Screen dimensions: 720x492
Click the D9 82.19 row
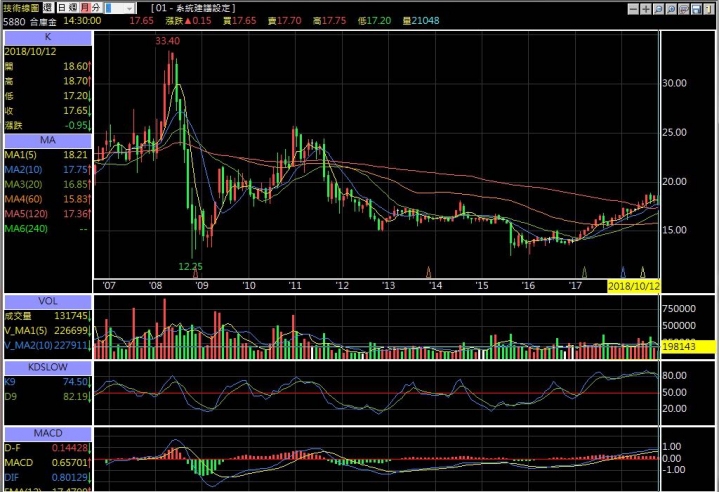tap(48, 396)
